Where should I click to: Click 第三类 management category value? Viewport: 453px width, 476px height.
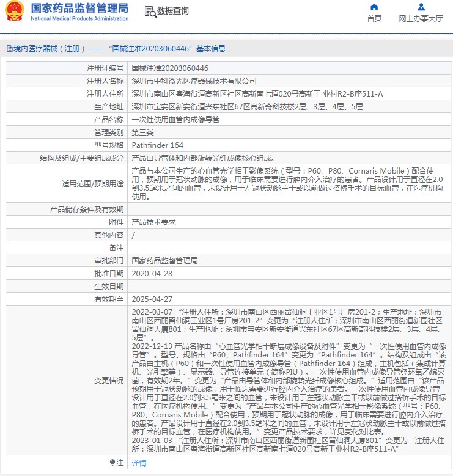coord(142,133)
